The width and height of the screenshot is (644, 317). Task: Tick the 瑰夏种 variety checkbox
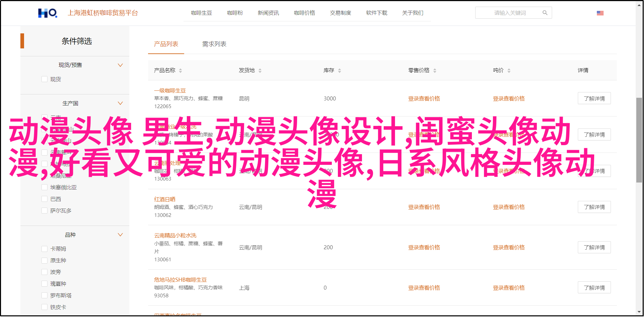(x=44, y=284)
